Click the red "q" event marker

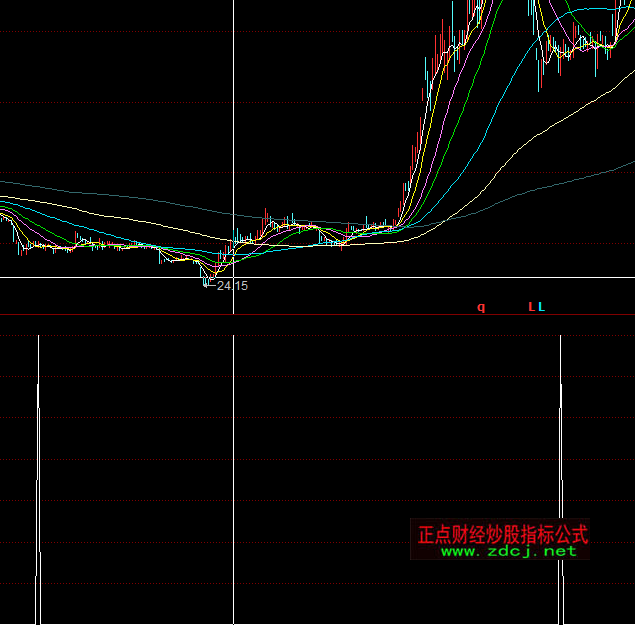[x=481, y=307]
